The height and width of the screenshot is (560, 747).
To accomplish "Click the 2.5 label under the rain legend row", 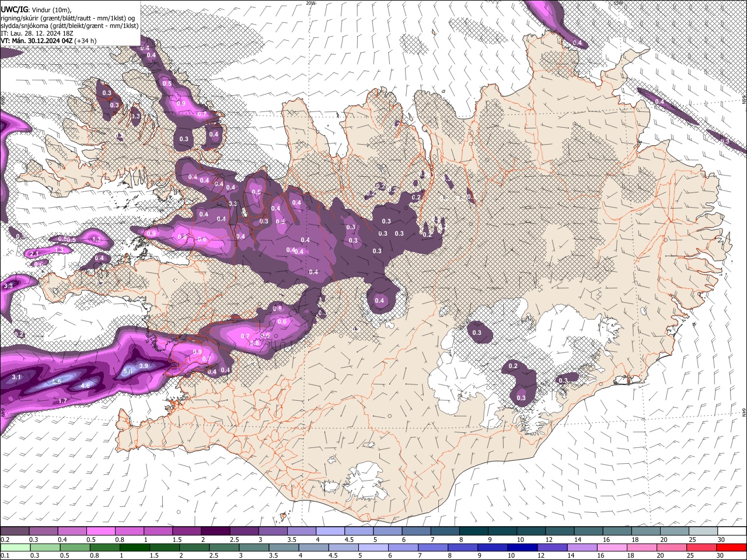I will coord(214,555).
